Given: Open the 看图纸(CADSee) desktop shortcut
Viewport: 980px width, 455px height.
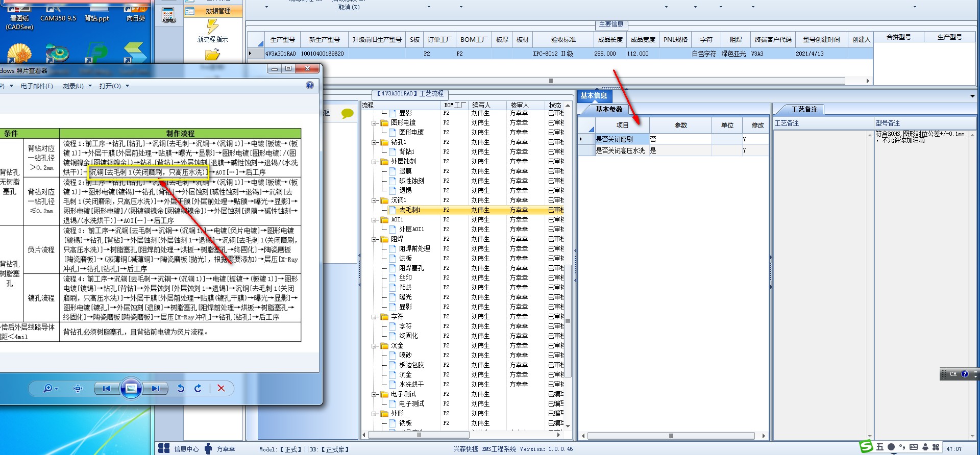Looking at the screenshot, I should pos(19,18).
